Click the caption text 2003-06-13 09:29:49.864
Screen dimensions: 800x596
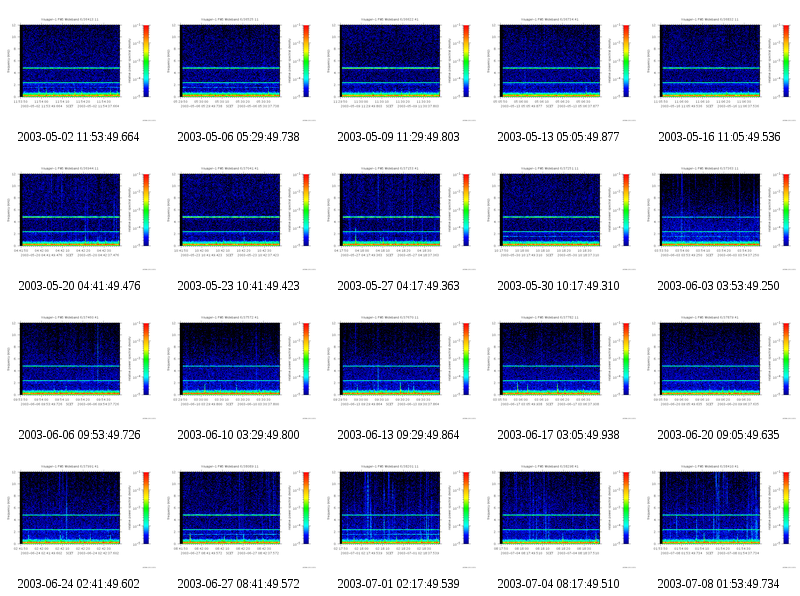[398, 435]
